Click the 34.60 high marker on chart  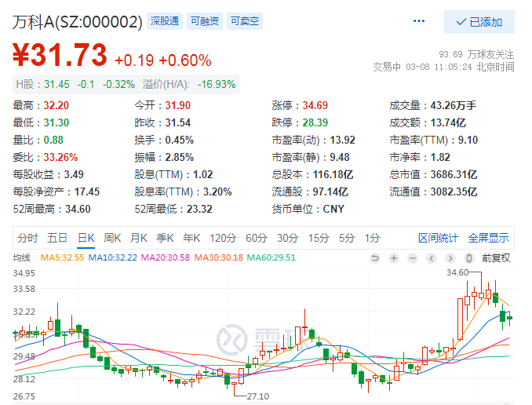[x=457, y=272]
